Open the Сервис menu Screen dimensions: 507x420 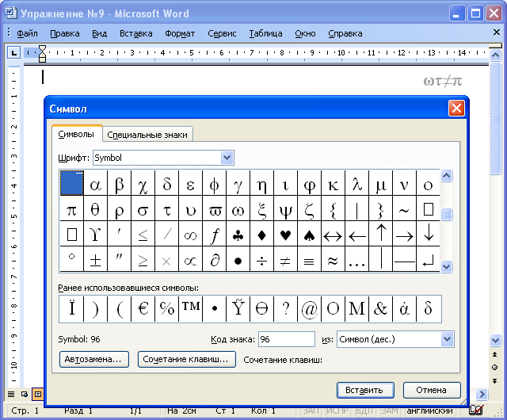[222, 33]
